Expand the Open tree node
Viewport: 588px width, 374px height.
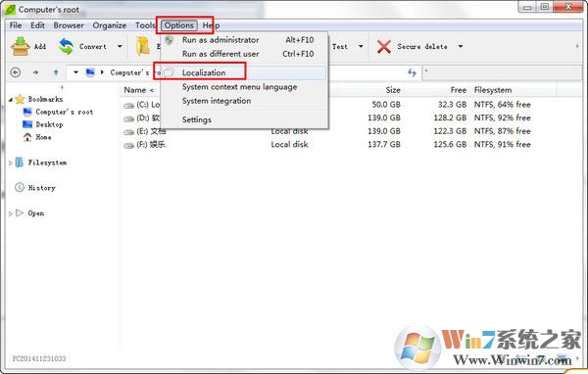tap(11, 213)
